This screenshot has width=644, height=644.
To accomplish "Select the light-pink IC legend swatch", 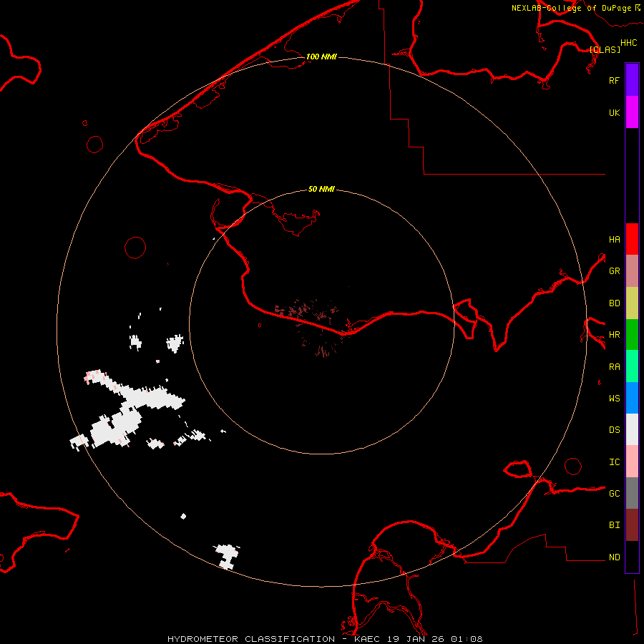I will pyautogui.click(x=632, y=462).
